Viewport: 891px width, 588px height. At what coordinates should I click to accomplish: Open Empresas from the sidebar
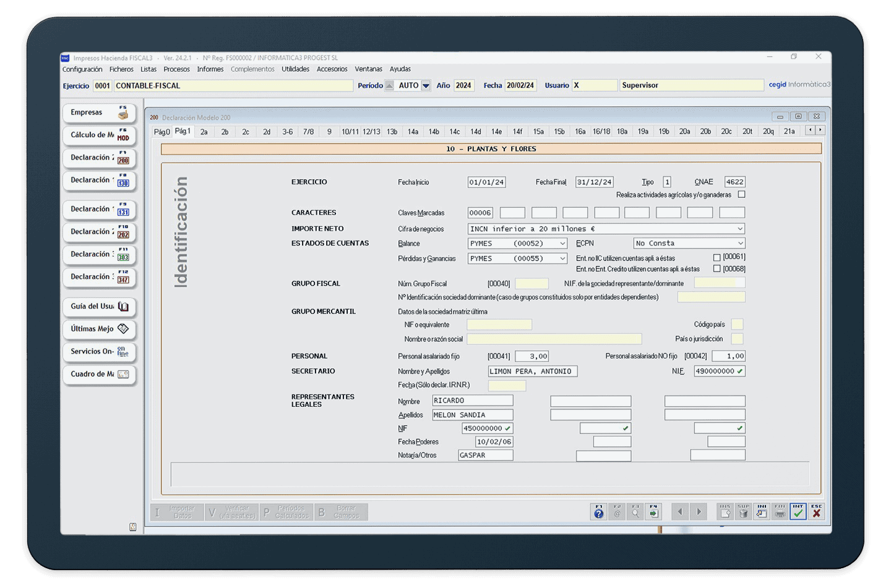(99, 113)
